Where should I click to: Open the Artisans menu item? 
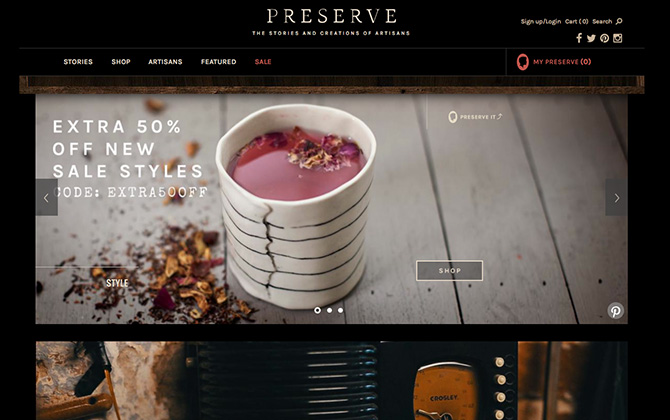(x=165, y=62)
